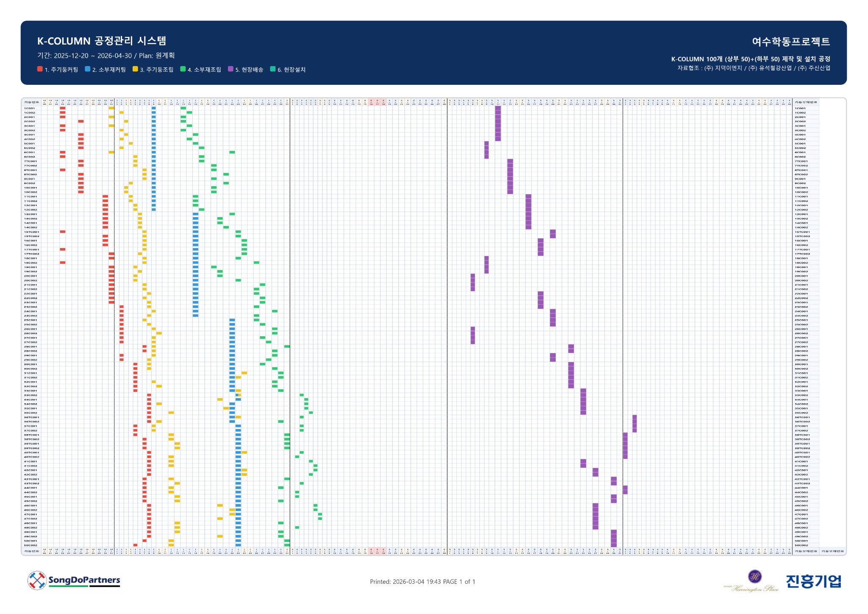The height and width of the screenshot is (614, 868).
Task: Click the red 주기둥커팅 legend swatch
Action: tap(40, 69)
